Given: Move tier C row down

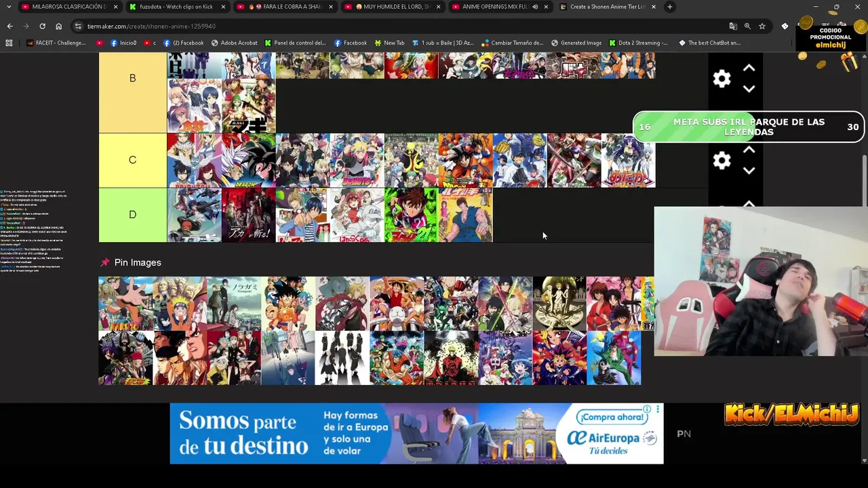Looking at the screenshot, I should point(749,171).
